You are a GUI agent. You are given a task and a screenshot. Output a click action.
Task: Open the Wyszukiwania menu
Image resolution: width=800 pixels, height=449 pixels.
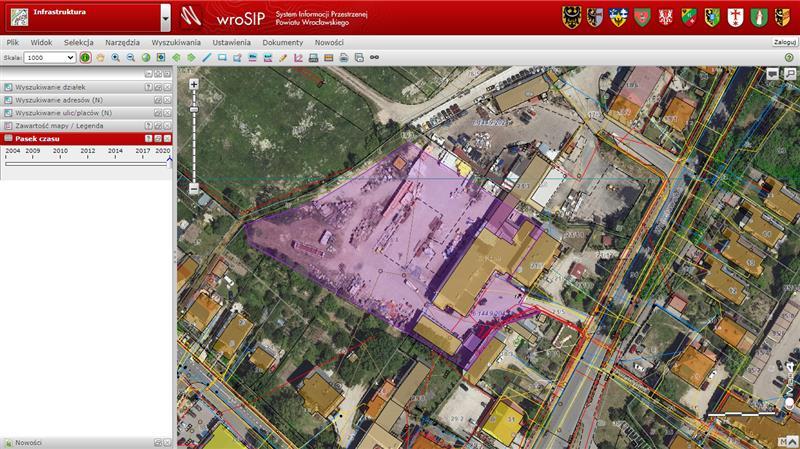point(176,43)
